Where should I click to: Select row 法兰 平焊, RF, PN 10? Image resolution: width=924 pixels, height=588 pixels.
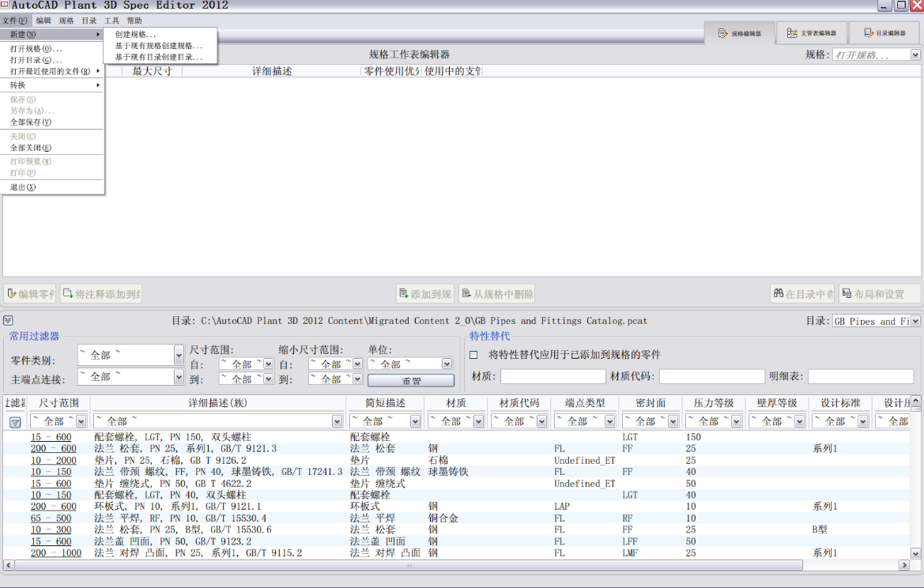[x=457, y=518]
